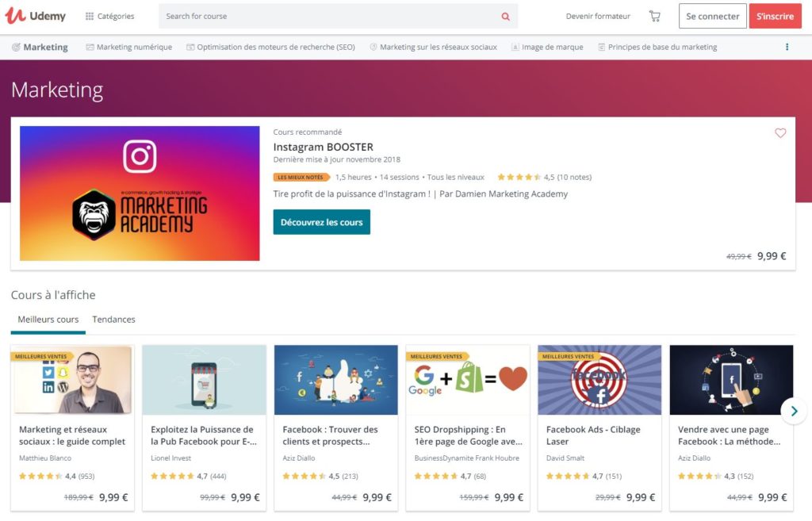This screenshot has width=812, height=521.
Task: Click the search magnifier icon
Action: click(x=505, y=17)
